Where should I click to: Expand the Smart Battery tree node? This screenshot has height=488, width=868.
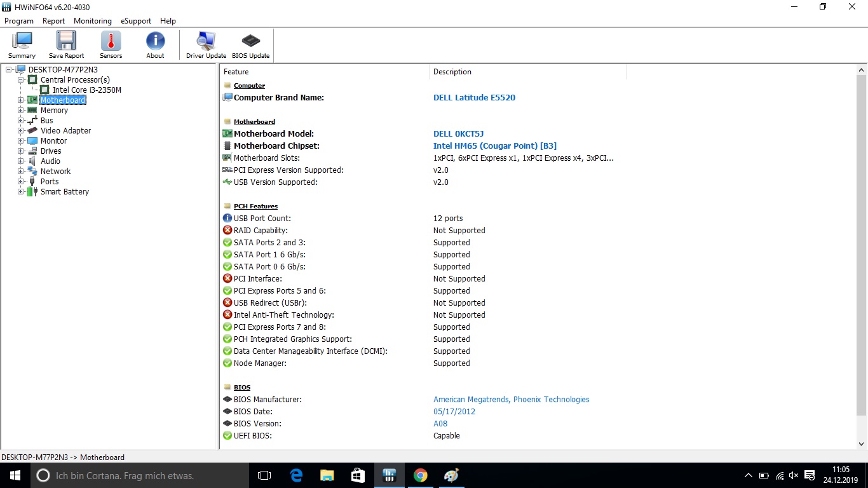[x=21, y=192]
